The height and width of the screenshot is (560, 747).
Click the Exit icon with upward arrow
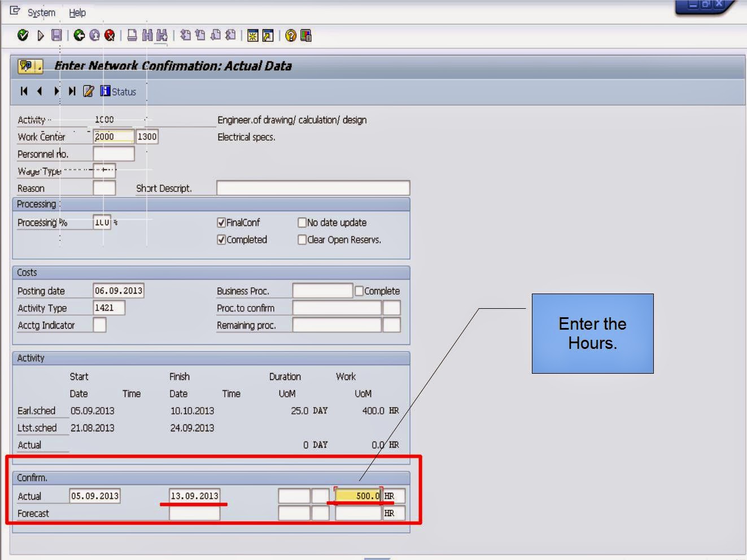tap(93, 36)
